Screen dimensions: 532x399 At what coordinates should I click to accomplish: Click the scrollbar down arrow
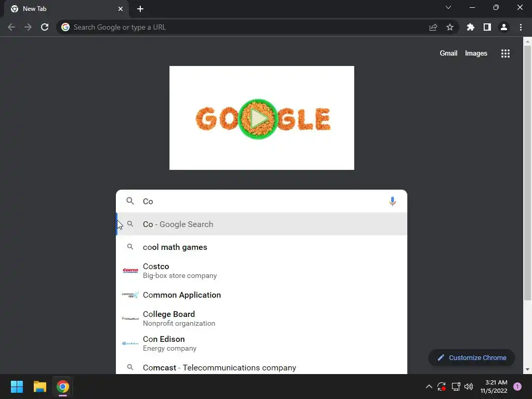point(527,369)
